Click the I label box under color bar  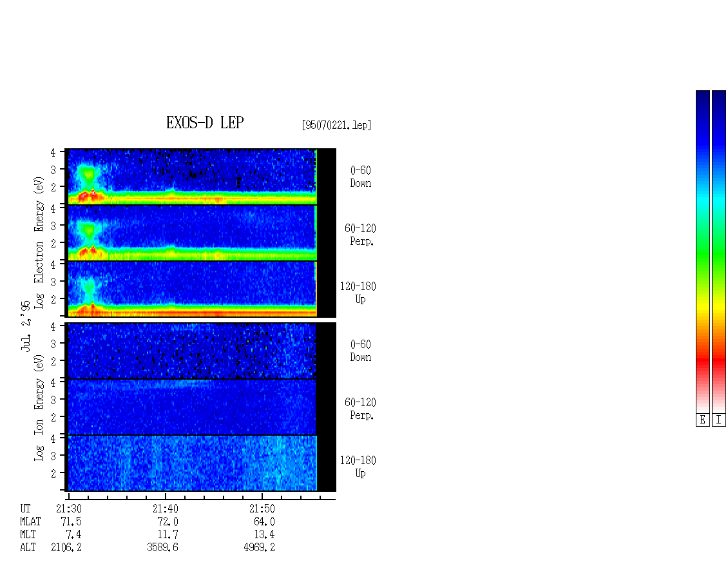coord(719,420)
